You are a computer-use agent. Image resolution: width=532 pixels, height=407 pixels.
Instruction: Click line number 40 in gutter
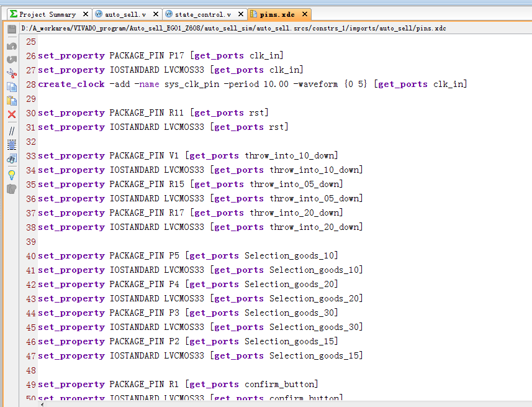pyautogui.click(x=31, y=256)
